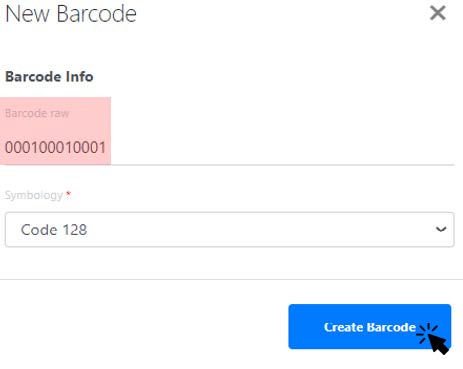
Task: Click empty space right of the barcode value
Action: (x=280, y=147)
